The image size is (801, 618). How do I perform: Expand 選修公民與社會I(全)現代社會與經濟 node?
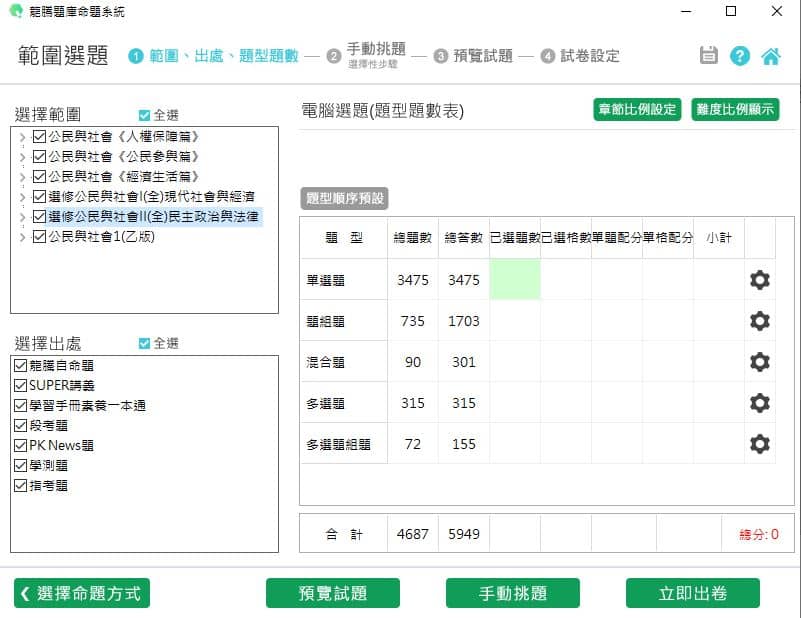[22, 197]
